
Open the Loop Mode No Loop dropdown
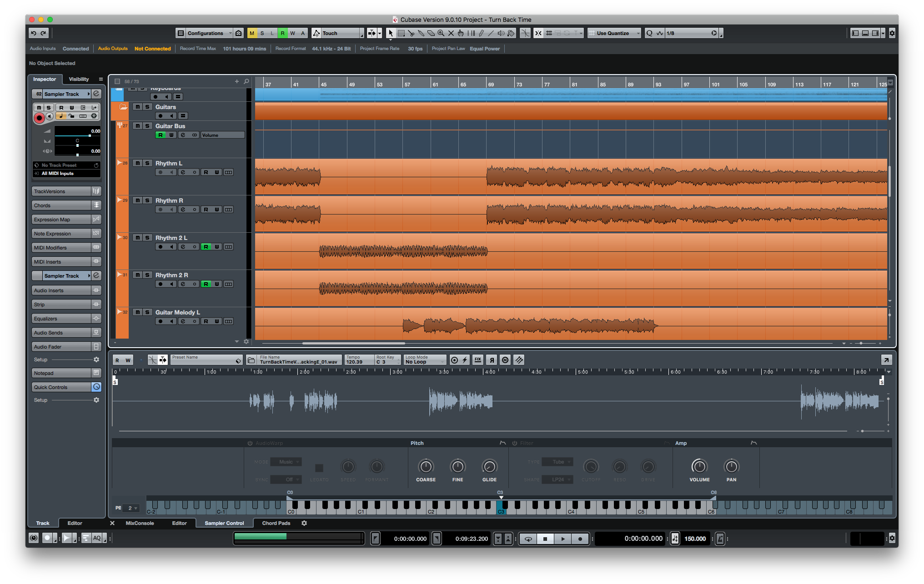(425, 360)
